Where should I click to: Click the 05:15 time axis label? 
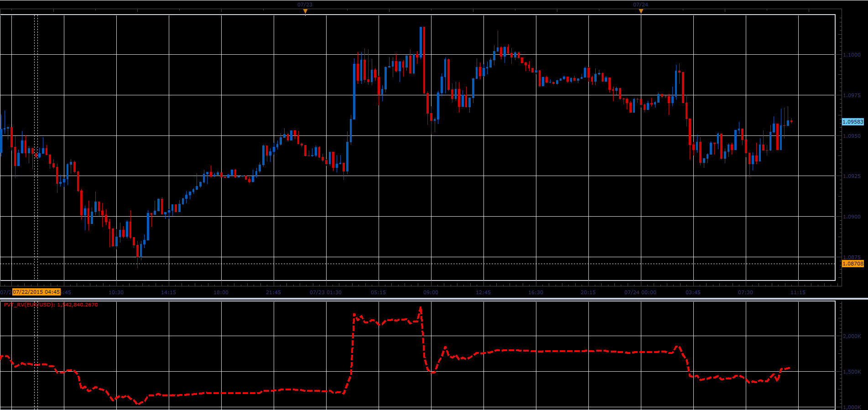coord(378,292)
